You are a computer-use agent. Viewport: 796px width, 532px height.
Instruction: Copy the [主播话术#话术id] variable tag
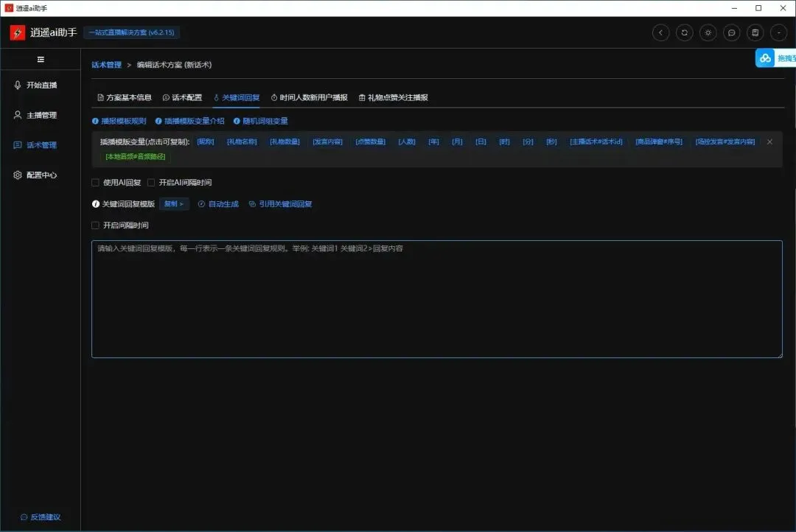(596, 141)
